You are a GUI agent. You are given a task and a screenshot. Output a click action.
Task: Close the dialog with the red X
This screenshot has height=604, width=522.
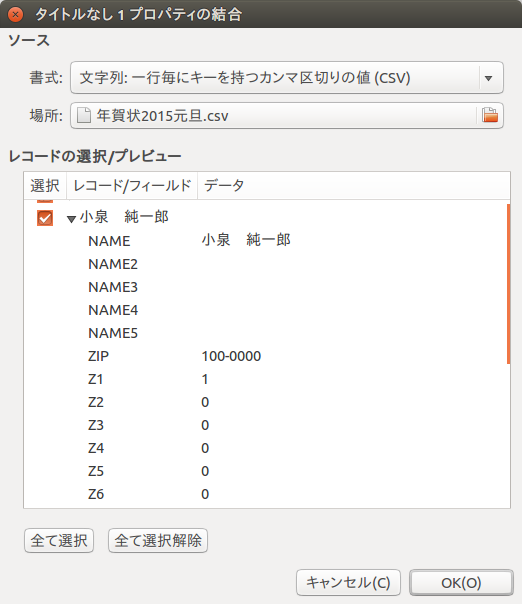15,15
